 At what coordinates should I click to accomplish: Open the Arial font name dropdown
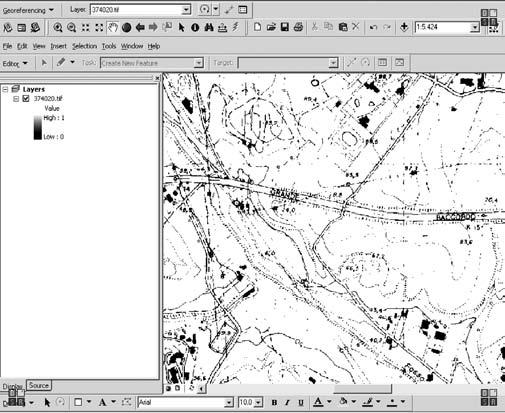(229, 403)
